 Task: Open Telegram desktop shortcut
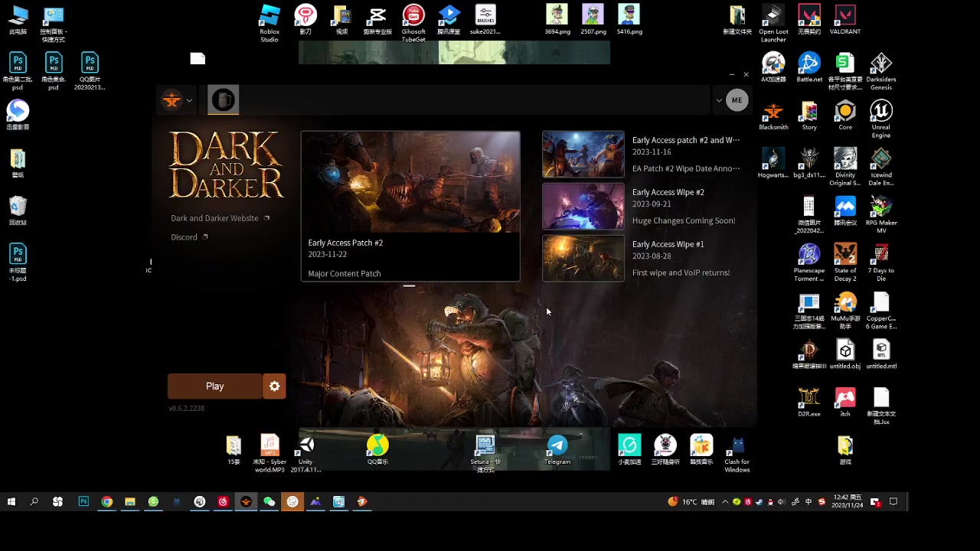pyautogui.click(x=557, y=450)
